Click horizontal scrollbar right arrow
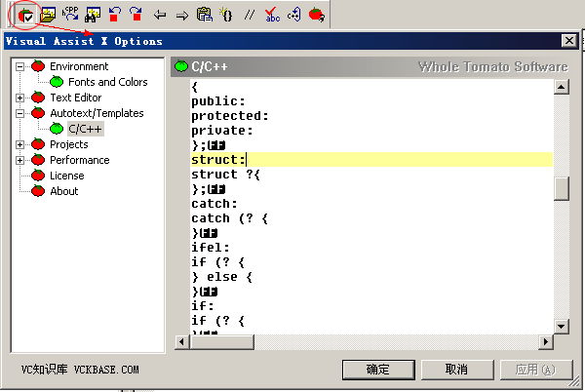Viewport: 585px width, 392px height. (x=545, y=341)
